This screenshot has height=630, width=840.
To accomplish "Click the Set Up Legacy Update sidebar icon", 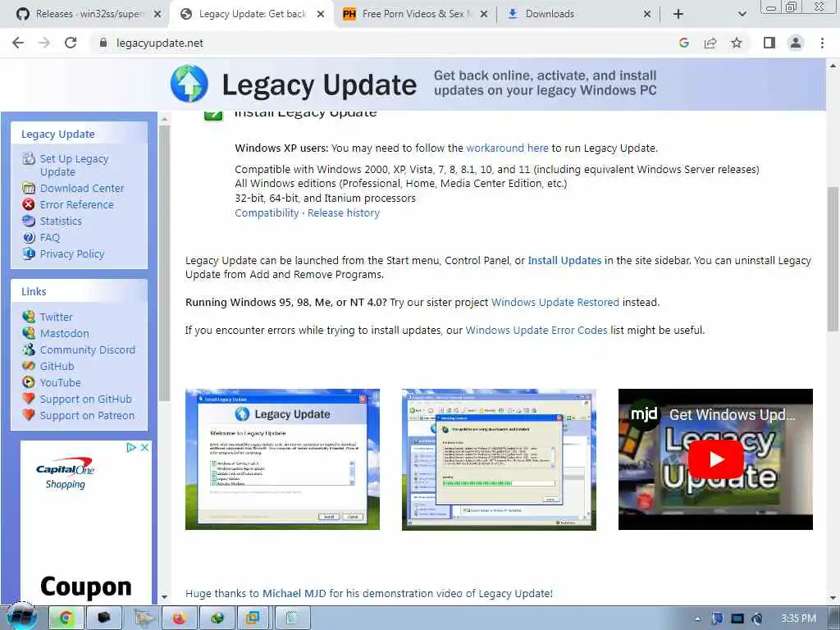I will (29, 158).
